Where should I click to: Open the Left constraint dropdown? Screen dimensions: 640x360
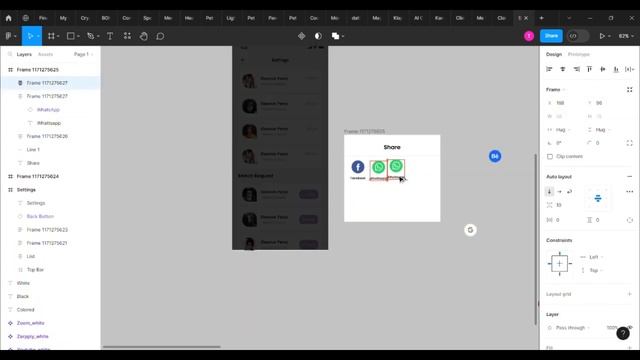(596, 257)
